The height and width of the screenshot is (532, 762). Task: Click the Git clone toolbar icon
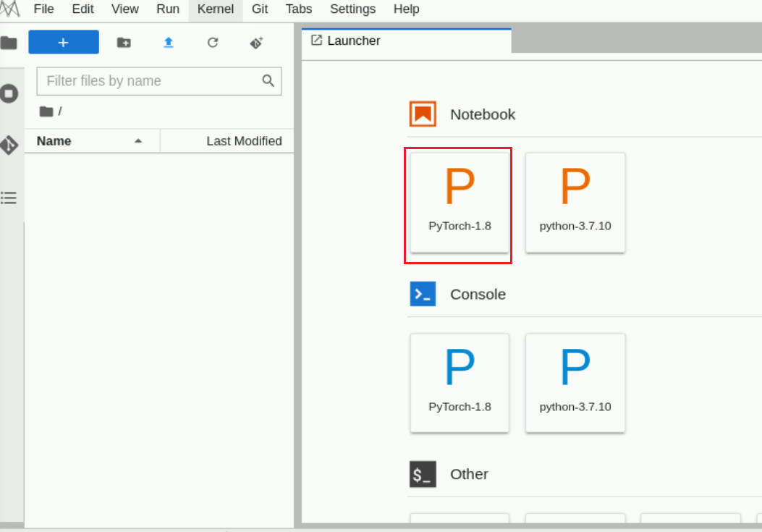256,43
